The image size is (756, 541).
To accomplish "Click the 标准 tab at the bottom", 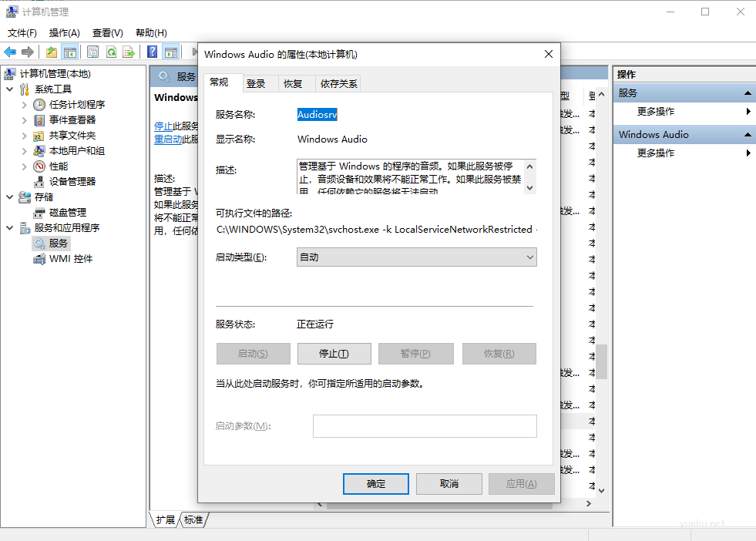I will point(193,520).
